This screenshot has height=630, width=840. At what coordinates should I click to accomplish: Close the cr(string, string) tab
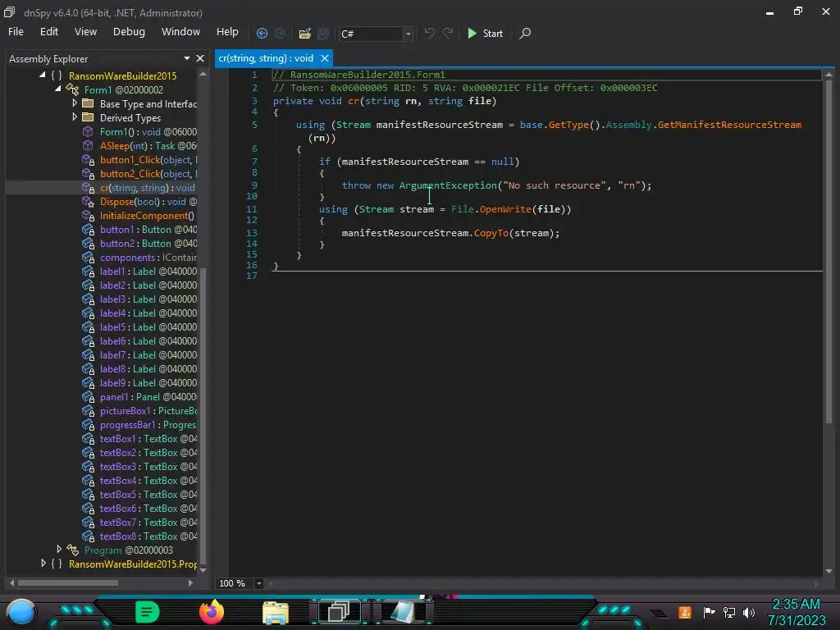pyautogui.click(x=325, y=58)
